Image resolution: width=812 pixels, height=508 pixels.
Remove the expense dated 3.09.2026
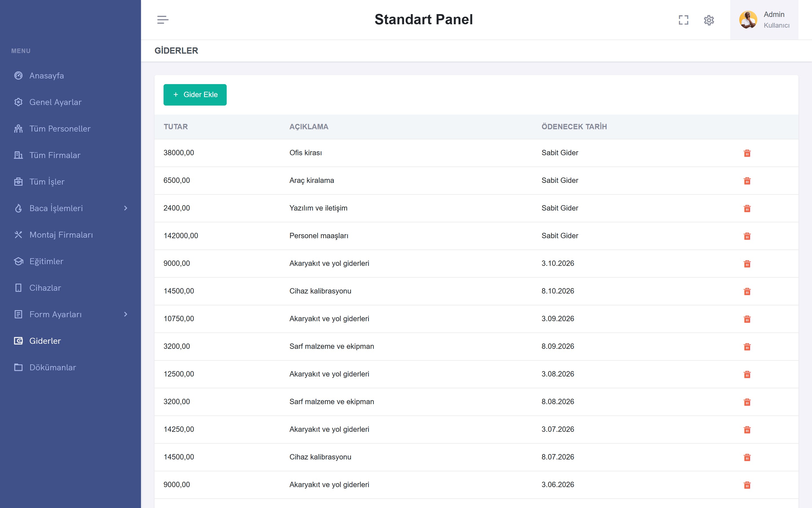(747, 319)
